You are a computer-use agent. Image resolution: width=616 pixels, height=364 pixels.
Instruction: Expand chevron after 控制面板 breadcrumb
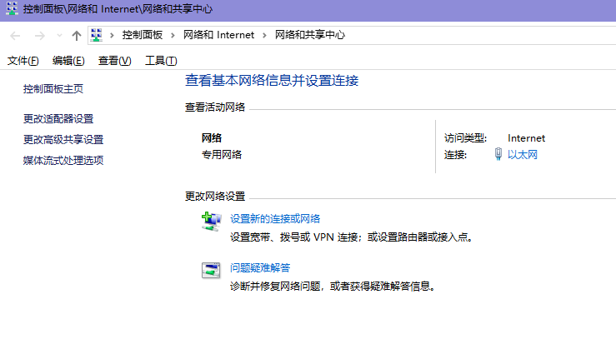173,35
